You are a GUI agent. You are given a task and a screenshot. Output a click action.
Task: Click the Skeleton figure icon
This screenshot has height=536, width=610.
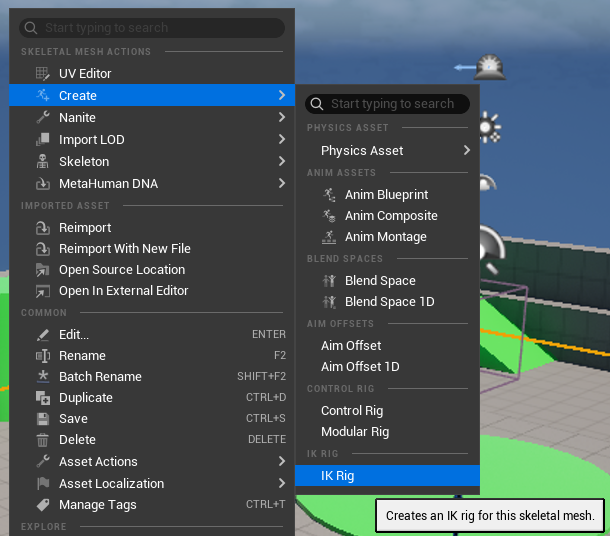tap(42, 161)
